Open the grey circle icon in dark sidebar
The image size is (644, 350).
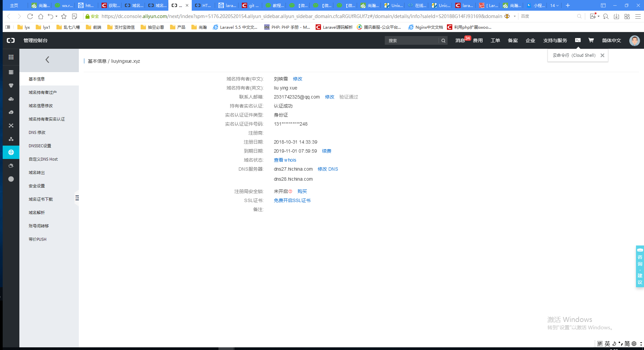click(11, 179)
